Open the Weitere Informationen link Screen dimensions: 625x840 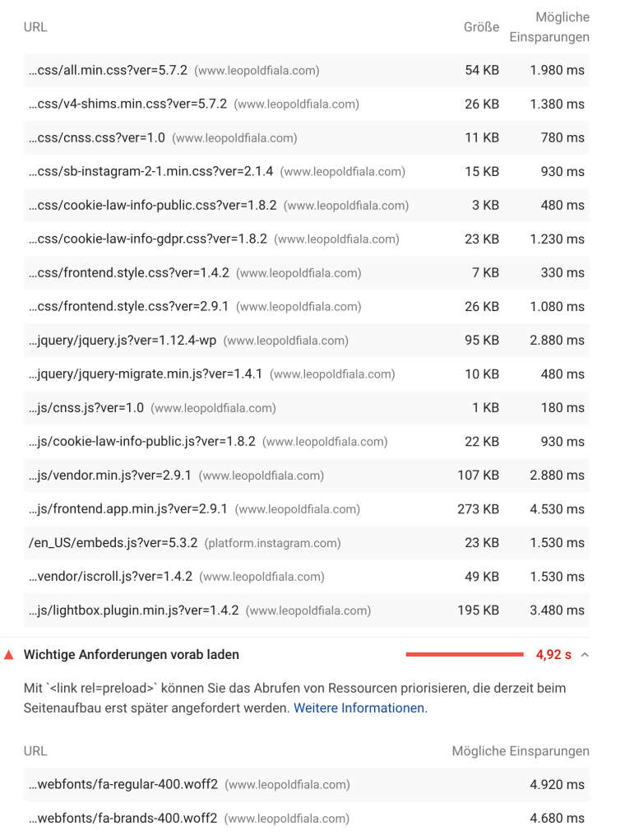pyautogui.click(x=360, y=708)
